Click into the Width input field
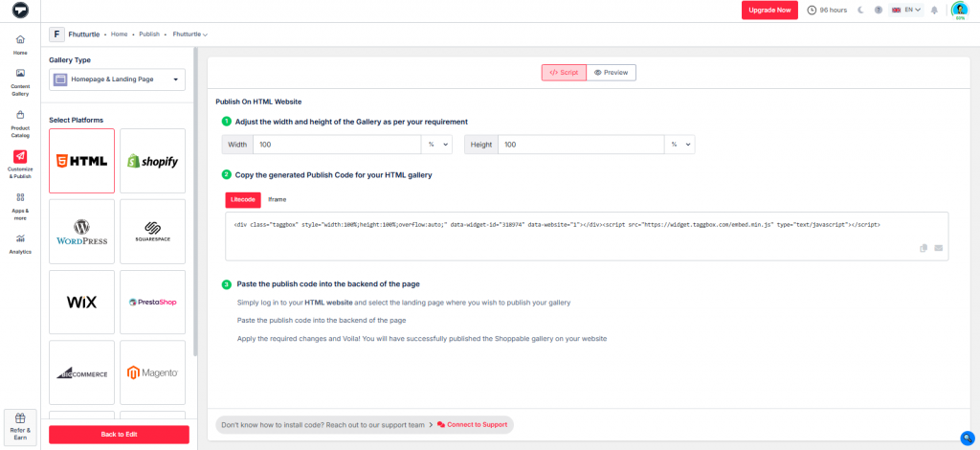 coord(337,144)
